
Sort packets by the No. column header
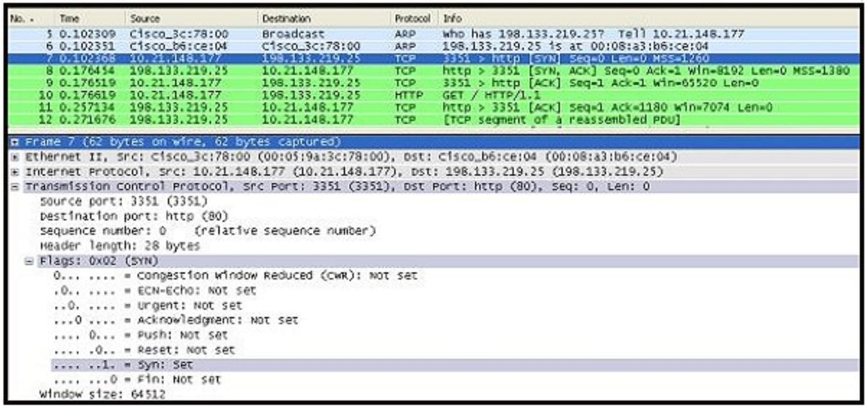(29, 19)
